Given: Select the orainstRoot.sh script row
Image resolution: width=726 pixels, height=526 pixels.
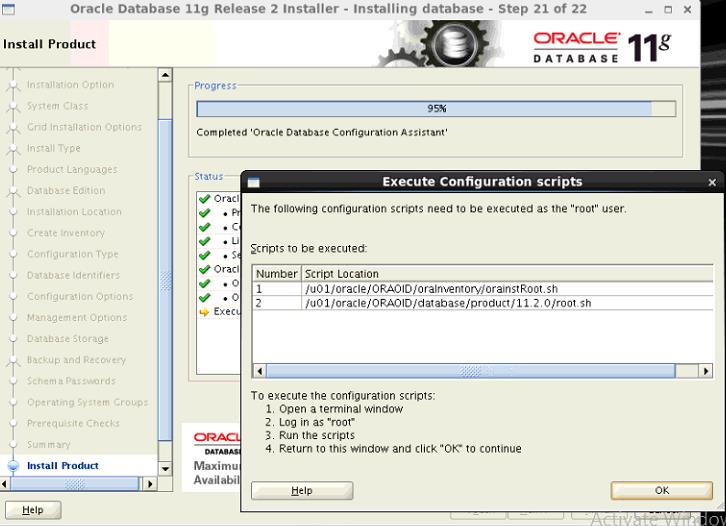Looking at the screenshot, I should pos(482,288).
